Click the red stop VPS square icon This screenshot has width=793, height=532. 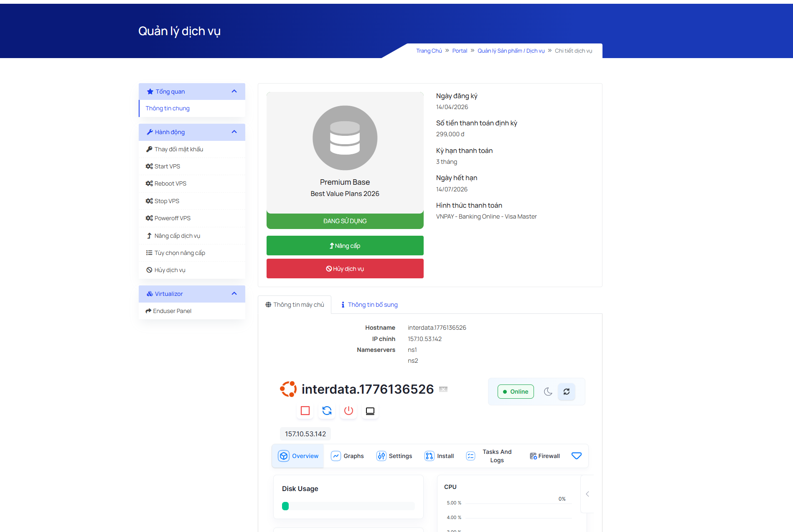tap(305, 411)
